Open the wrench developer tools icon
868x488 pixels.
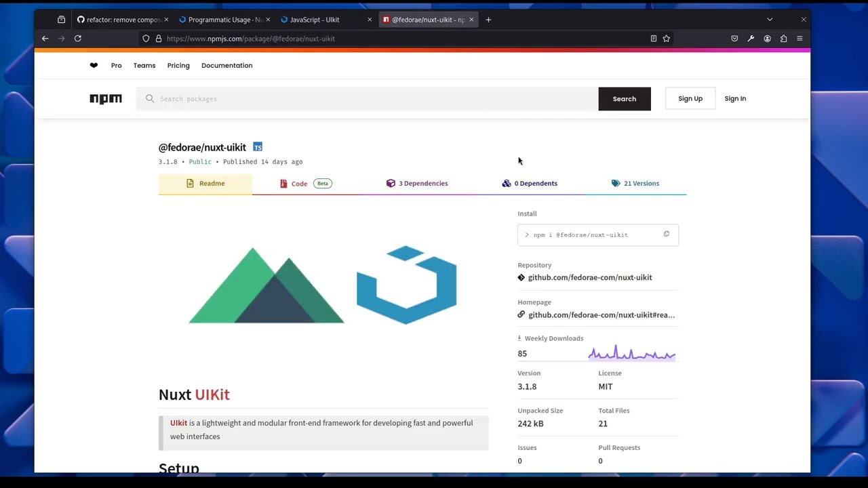tap(751, 39)
